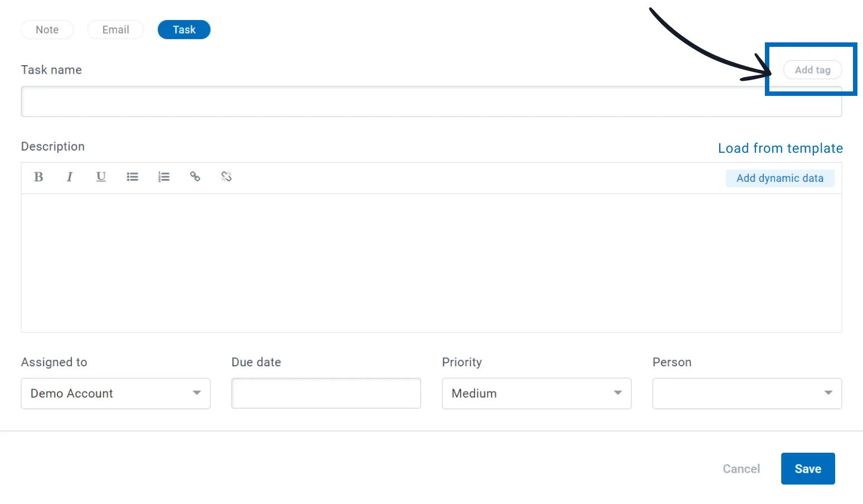
Task: Open the Assigned to dropdown
Action: tap(115, 394)
